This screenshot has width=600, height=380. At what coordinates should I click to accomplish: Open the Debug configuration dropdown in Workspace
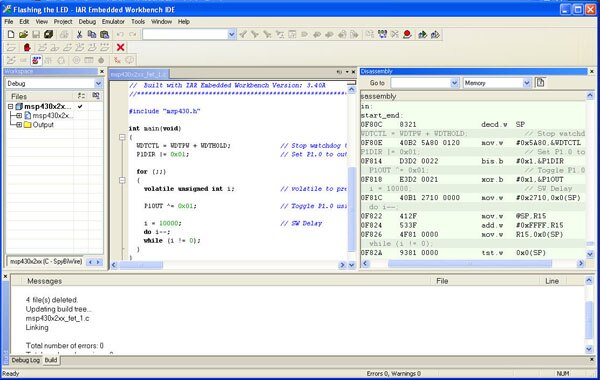(98, 83)
